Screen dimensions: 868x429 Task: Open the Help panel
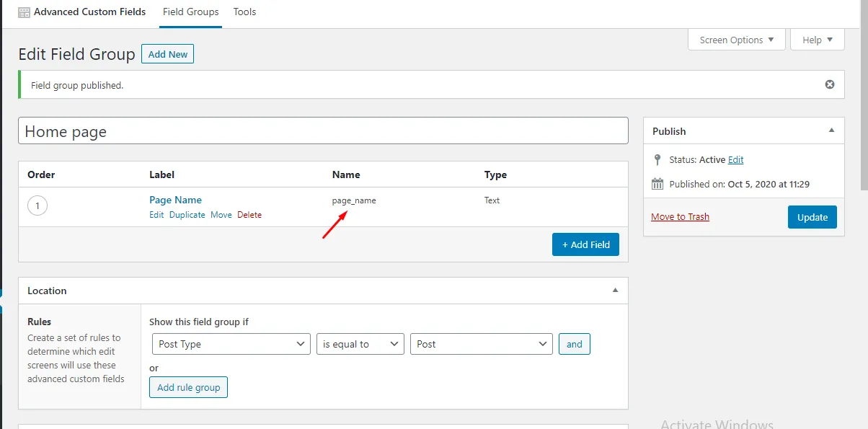[x=817, y=40]
